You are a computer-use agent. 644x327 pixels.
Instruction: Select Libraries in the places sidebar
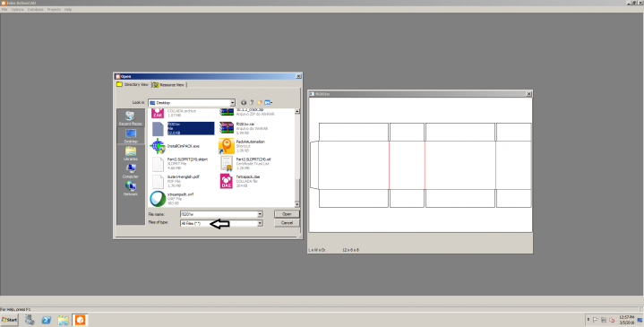coord(130,153)
